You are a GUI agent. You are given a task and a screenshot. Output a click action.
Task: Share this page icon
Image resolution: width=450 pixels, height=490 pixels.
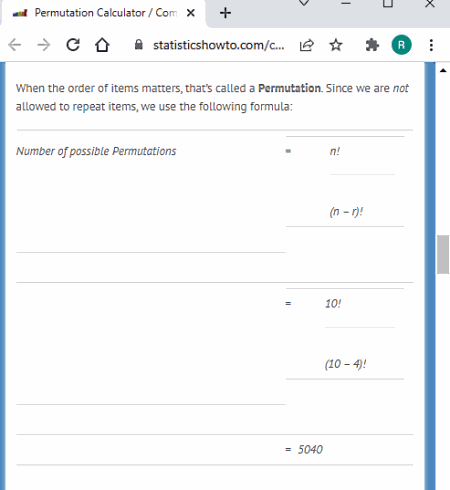[307, 45]
